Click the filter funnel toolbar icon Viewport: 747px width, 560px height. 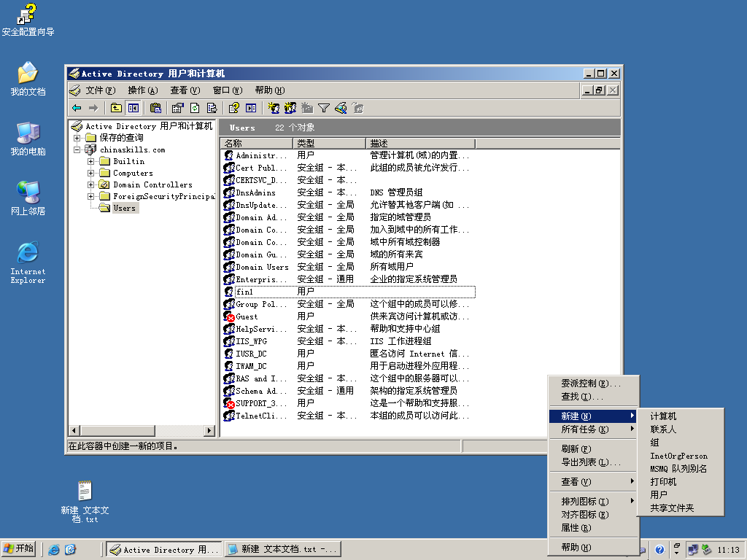[324, 108]
